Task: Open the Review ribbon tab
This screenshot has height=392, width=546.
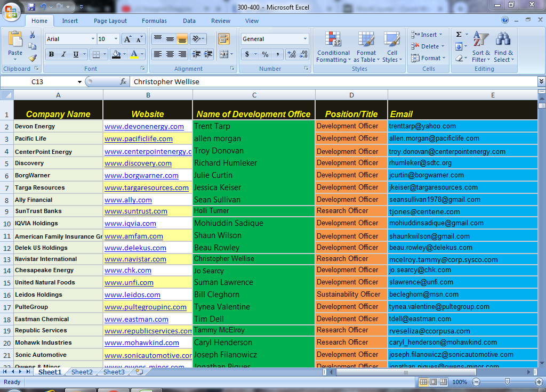Action: (x=220, y=21)
